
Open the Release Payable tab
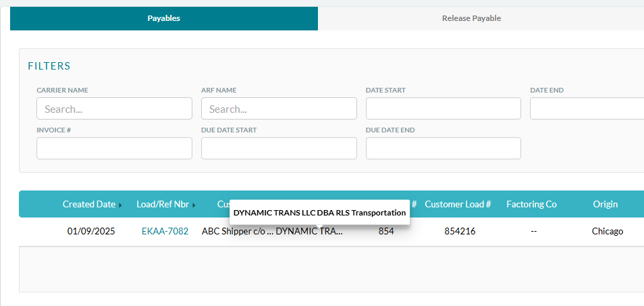tap(471, 18)
